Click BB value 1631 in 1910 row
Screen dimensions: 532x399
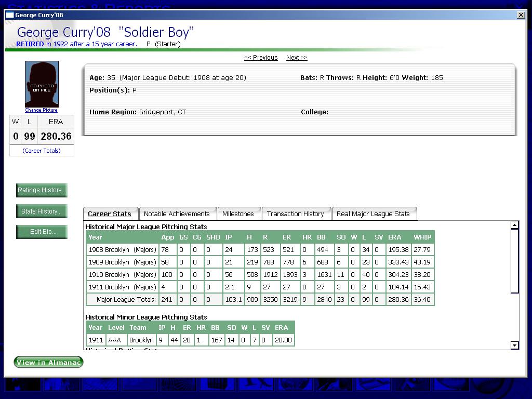click(x=324, y=274)
